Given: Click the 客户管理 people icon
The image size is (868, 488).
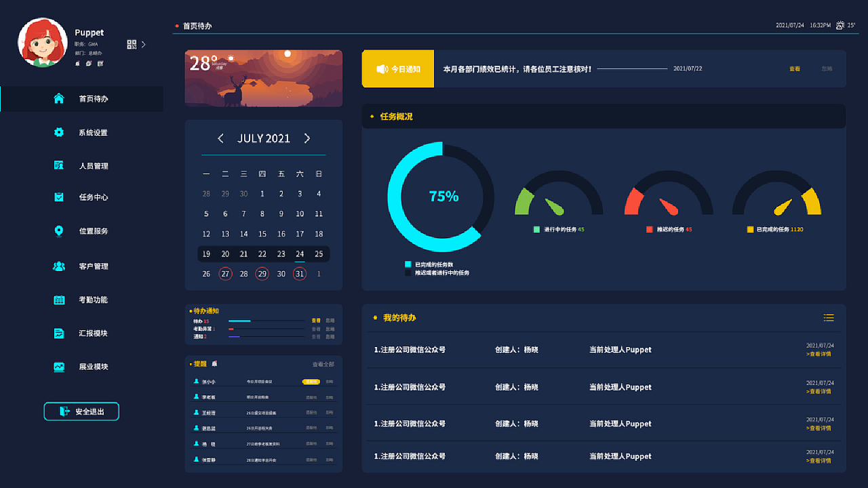Looking at the screenshot, I should [59, 266].
